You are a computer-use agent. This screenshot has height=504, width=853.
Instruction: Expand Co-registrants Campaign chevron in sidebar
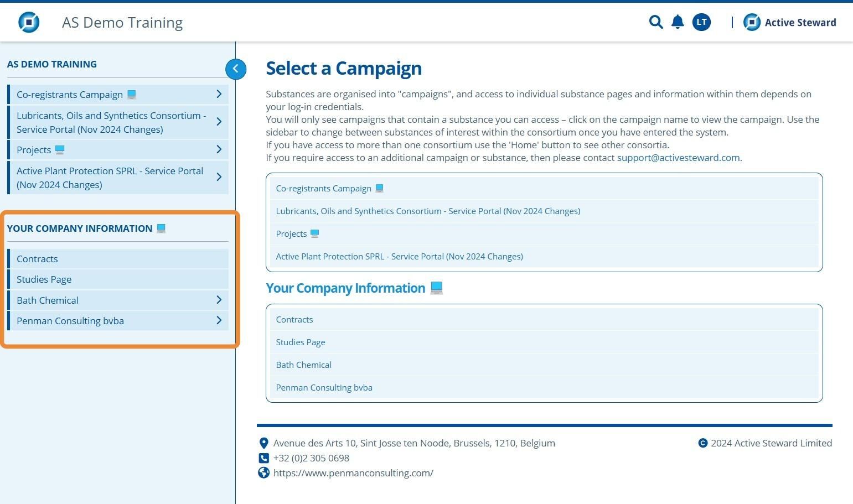click(219, 94)
